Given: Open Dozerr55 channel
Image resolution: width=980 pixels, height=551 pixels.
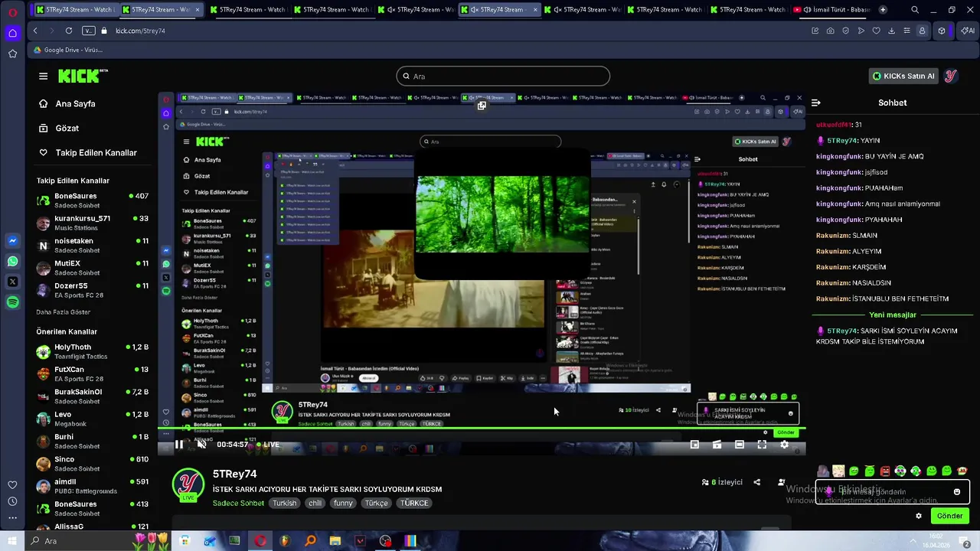Looking at the screenshot, I should (92, 290).
